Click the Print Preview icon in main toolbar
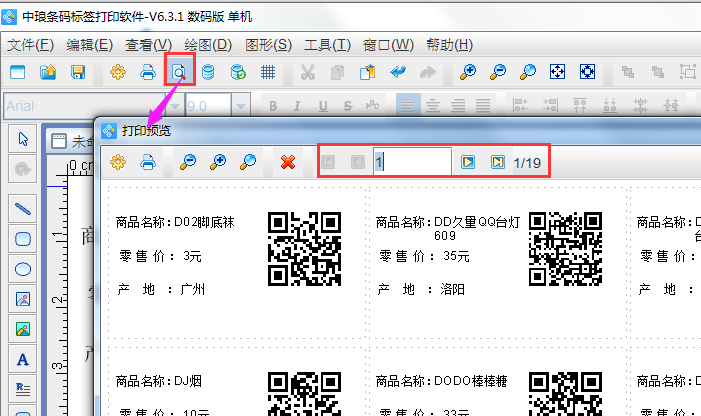Screen dimensions: 701x416 coord(179,72)
